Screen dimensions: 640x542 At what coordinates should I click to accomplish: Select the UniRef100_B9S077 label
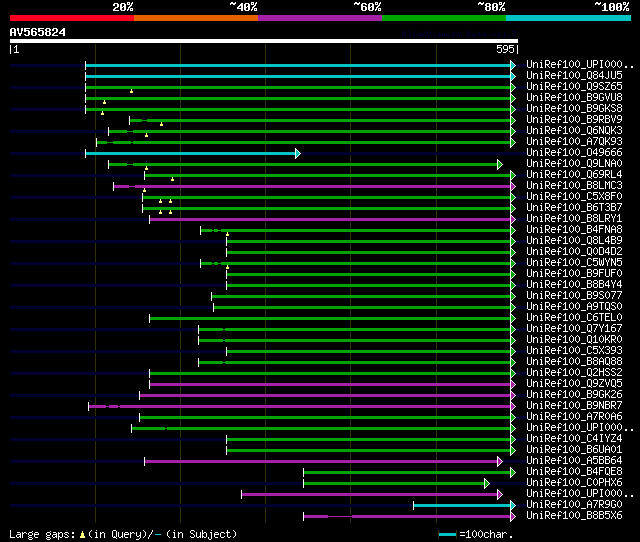pos(574,296)
